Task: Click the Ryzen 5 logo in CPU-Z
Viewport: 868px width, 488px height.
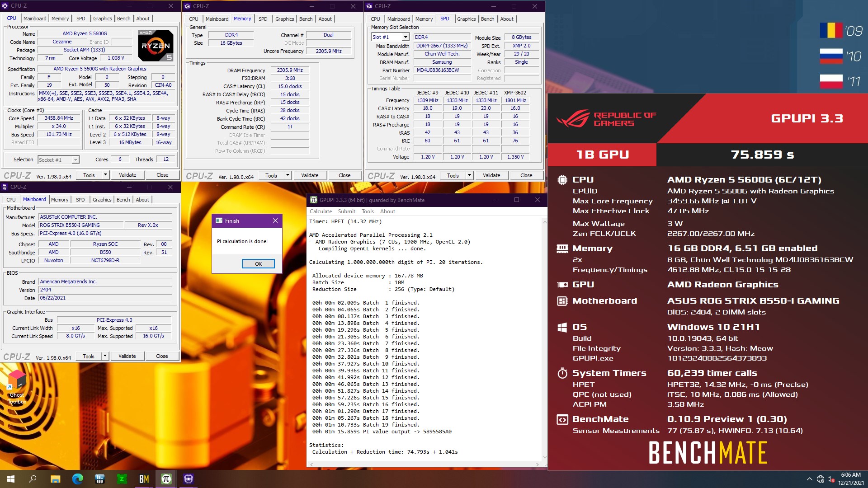Action: coord(155,45)
